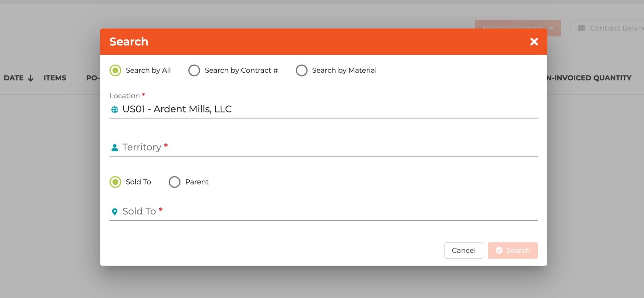This screenshot has height=298, width=644.
Task: Click the person icon beside Territory
Action: click(x=115, y=147)
